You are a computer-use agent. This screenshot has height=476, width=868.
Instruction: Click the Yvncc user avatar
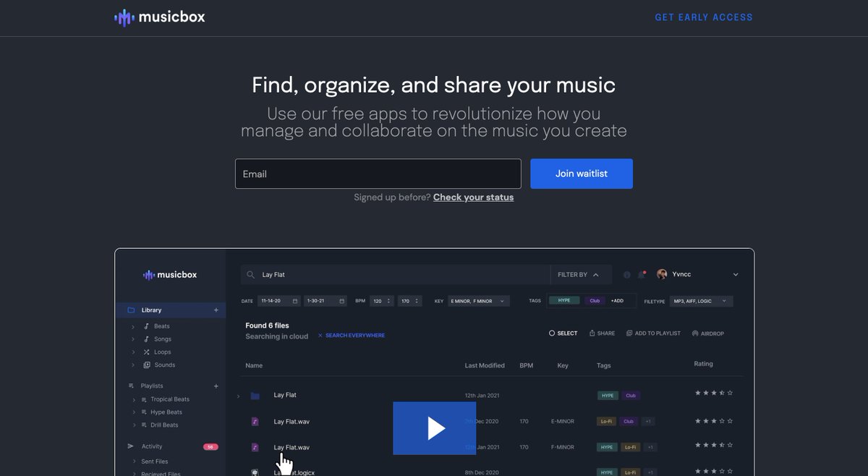pos(662,275)
